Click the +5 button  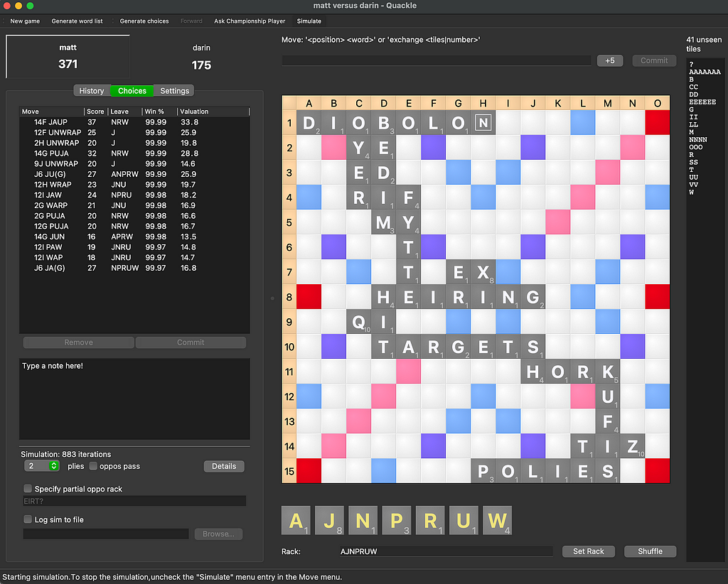(609, 60)
